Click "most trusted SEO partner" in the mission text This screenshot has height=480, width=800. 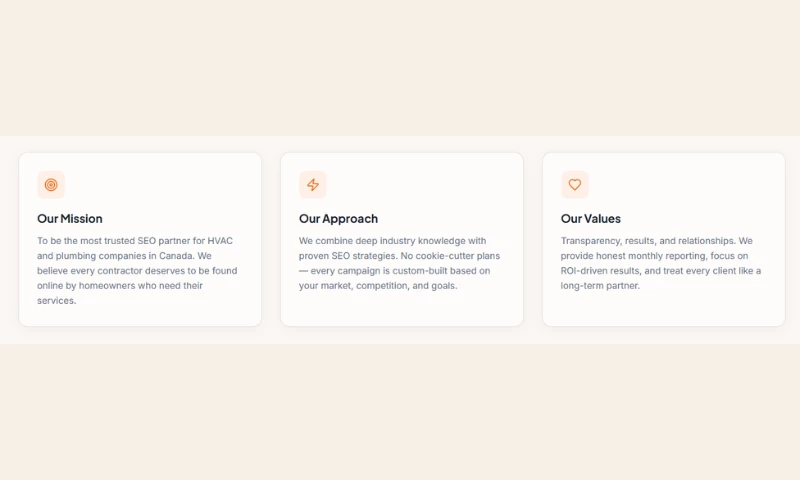(130, 241)
